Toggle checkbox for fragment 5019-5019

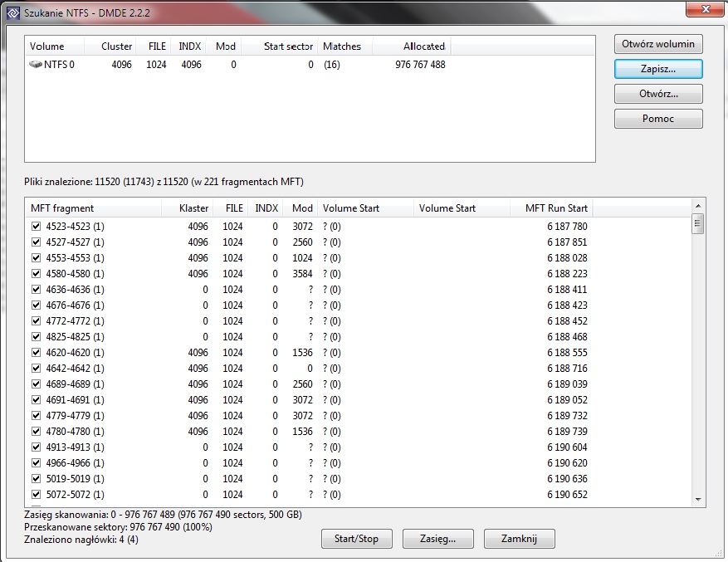click(36, 479)
